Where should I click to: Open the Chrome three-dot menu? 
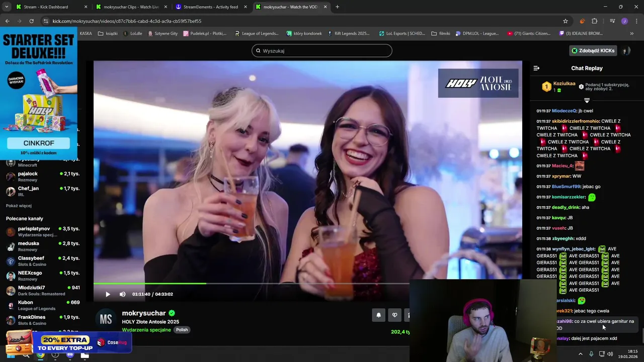(636, 21)
